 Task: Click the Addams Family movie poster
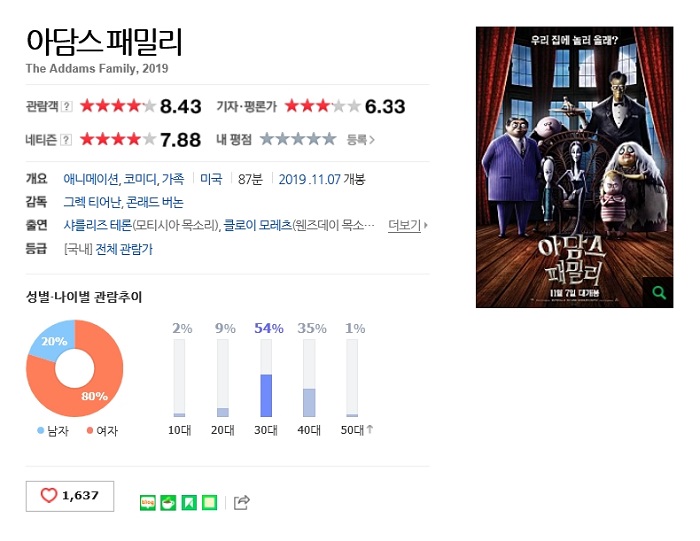(575, 167)
